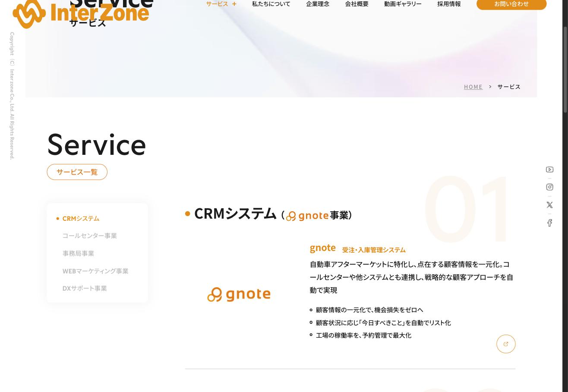The image size is (568, 392).
Task: Select 事務局事業 in the side menu
Action: point(78,254)
